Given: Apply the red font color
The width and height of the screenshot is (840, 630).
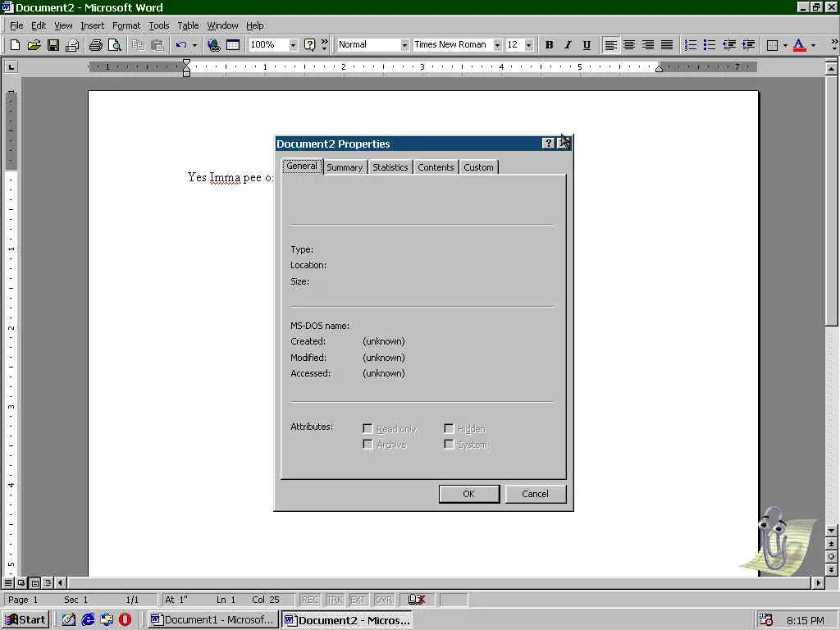Looking at the screenshot, I should point(799,45).
